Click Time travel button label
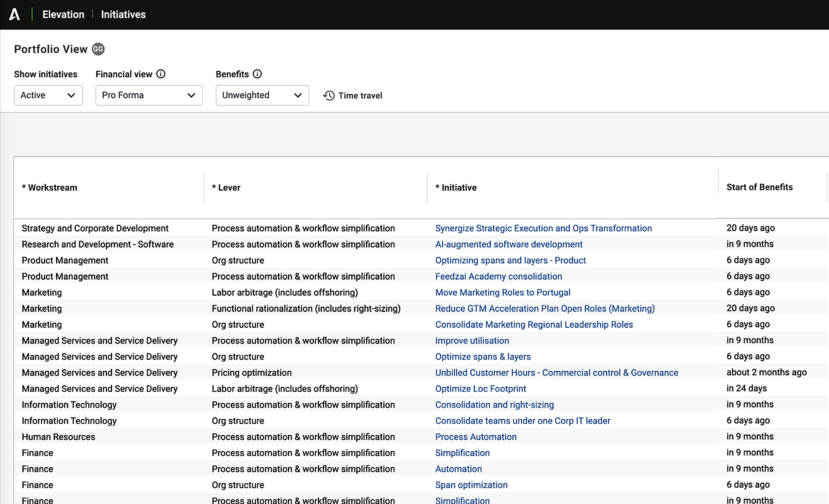Screen dimensions: 829x504 coord(360,96)
